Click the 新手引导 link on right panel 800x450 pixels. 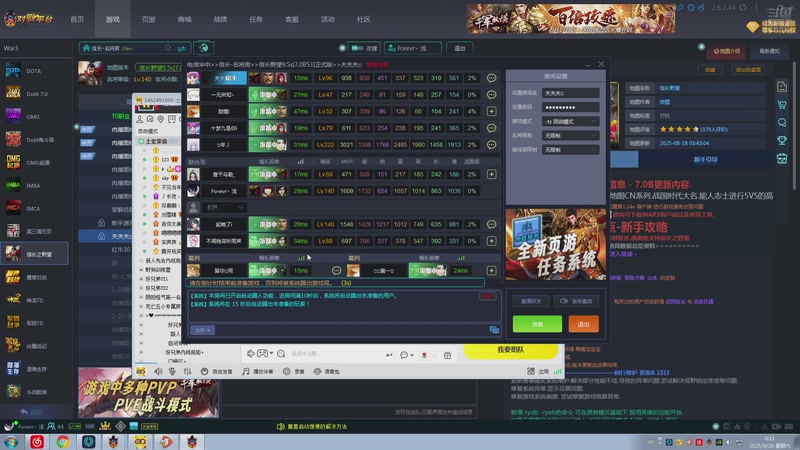pyautogui.click(x=706, y=159)
